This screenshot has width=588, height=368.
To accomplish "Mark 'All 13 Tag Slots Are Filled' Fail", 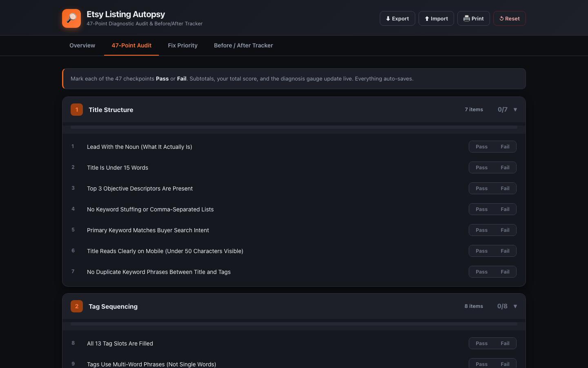I will click(505, 343).
